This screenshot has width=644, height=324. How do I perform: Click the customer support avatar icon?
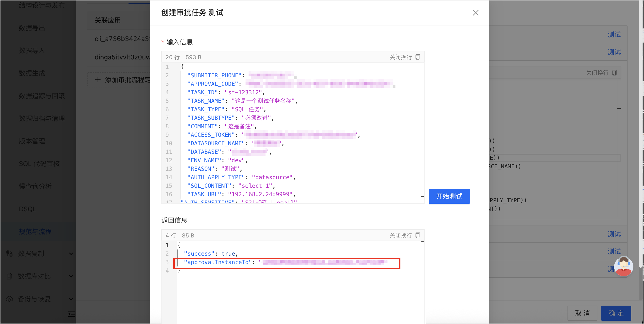pyautogui.click(x=624, y=266)
